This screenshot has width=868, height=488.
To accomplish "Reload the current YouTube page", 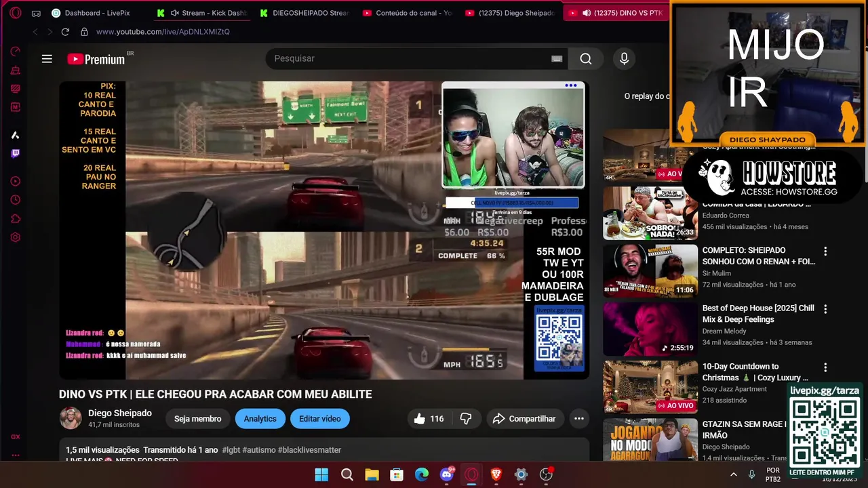I will tap(65, 32).
